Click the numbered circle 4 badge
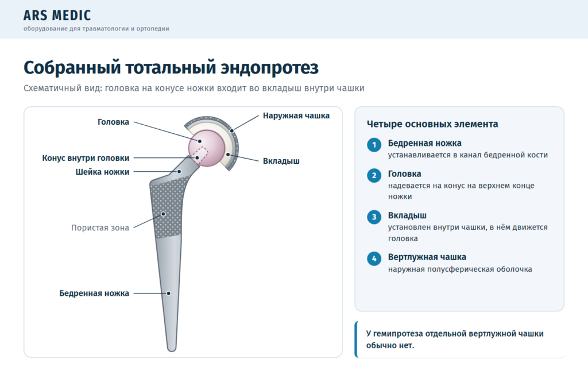 [x=374, y=259]
